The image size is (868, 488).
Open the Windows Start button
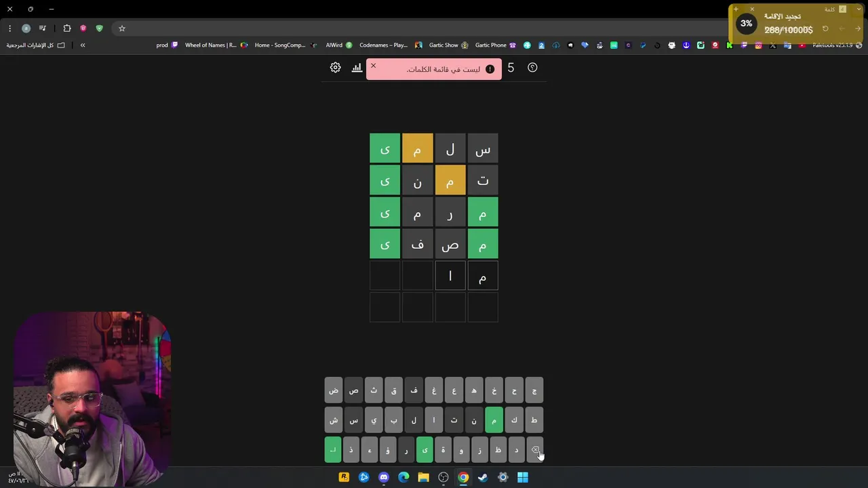pyautogui.click(x=523, y=477)
